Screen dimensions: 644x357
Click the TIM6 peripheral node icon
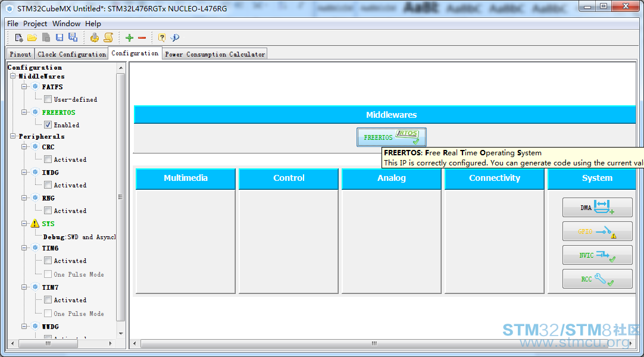[x=35, y=248]
